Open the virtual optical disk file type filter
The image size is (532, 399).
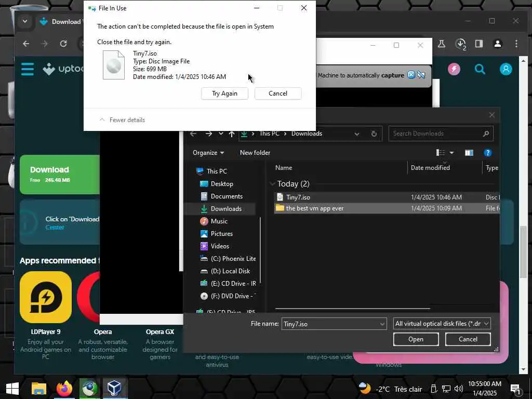tap(442, 324)
